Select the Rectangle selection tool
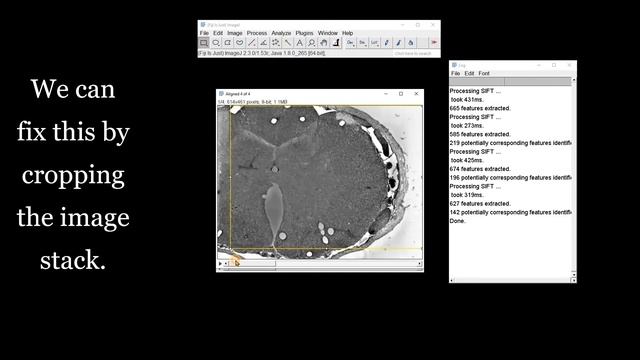 pos(204,43)
